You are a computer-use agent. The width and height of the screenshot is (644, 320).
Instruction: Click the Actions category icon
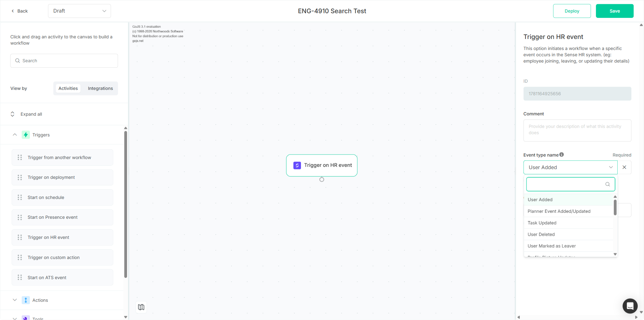click(26, 300)
